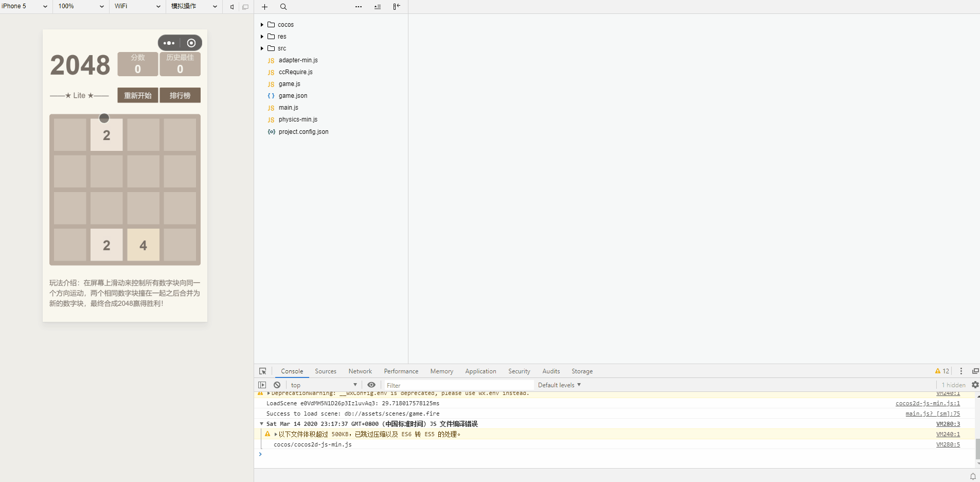Image resolution: width=980 pixels, height=482 pixels.
Task: Click the inspect element picker icon
Action: 263,371
